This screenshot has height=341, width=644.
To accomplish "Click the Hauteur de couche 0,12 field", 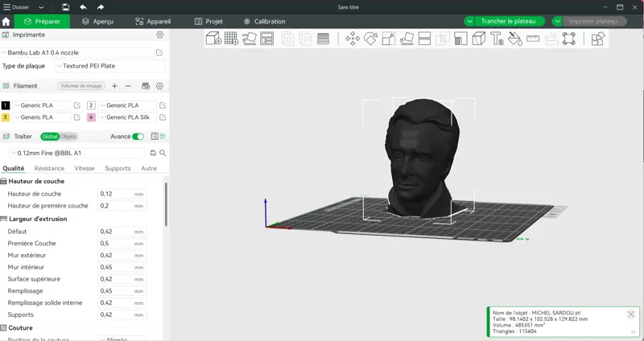I will pos(122,194).
